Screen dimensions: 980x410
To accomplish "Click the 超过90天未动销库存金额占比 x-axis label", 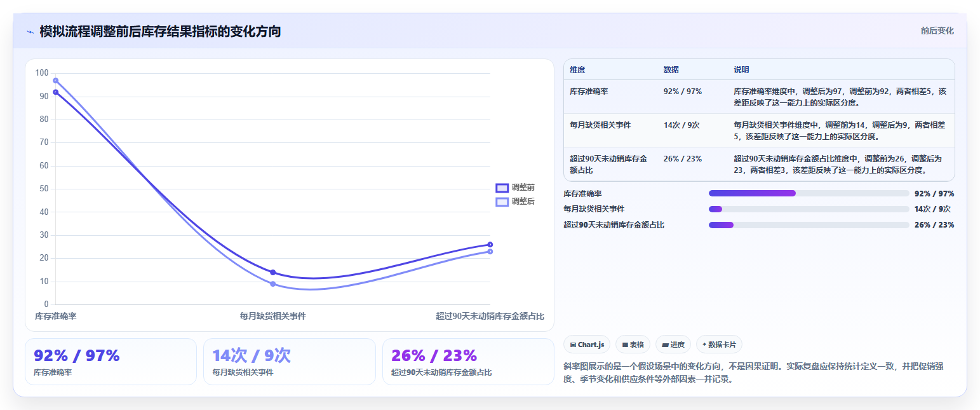I will point(490,316).
